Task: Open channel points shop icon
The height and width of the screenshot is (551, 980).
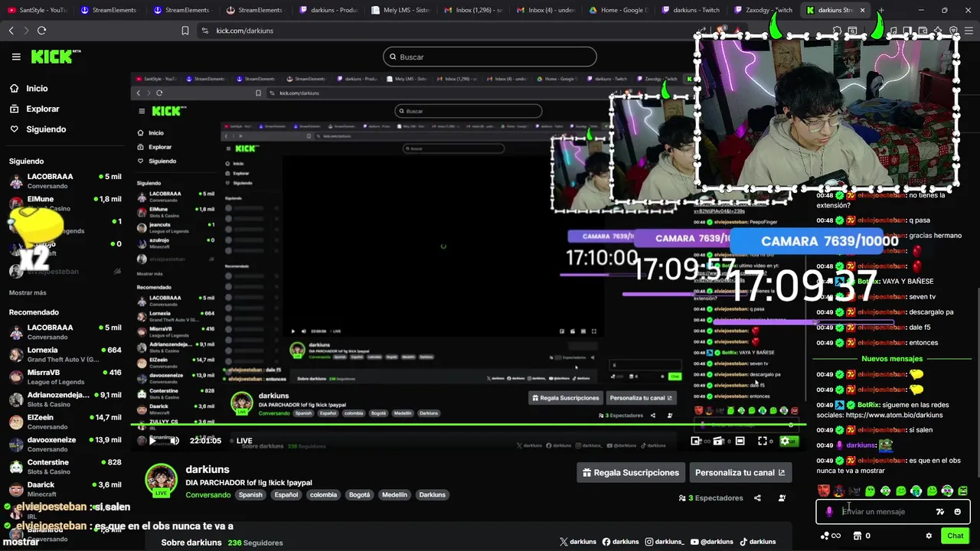Action: (857, 536)
